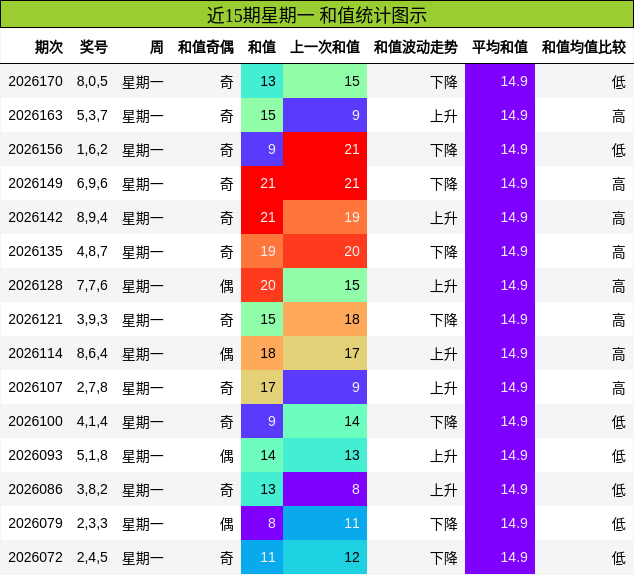Image resolution: width=634 pixels, height=575 pixels.
Task: Click the 和值波动走势 column header
Action: tap(416, 47)
